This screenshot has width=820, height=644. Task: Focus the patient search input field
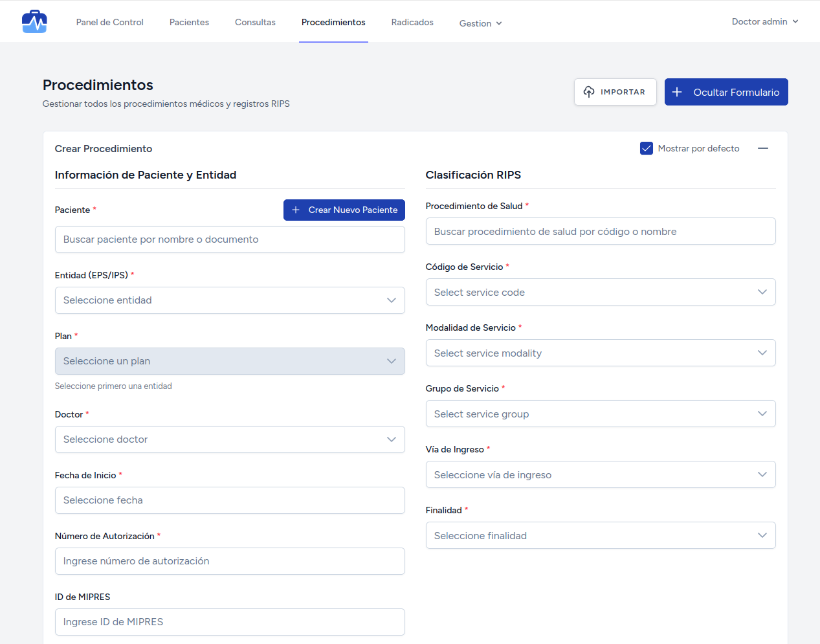pos(230,239)
